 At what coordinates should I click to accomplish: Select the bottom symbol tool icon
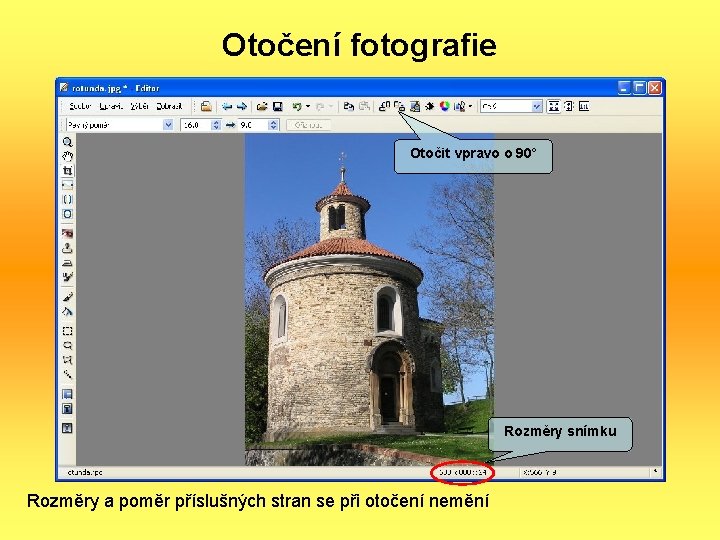click(x=68, y=428)
